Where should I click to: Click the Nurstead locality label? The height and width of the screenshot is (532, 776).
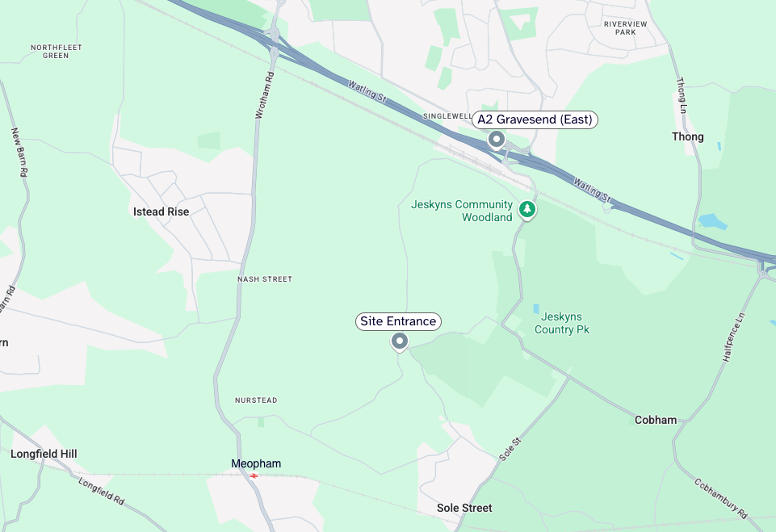click(x=256, y=400)
